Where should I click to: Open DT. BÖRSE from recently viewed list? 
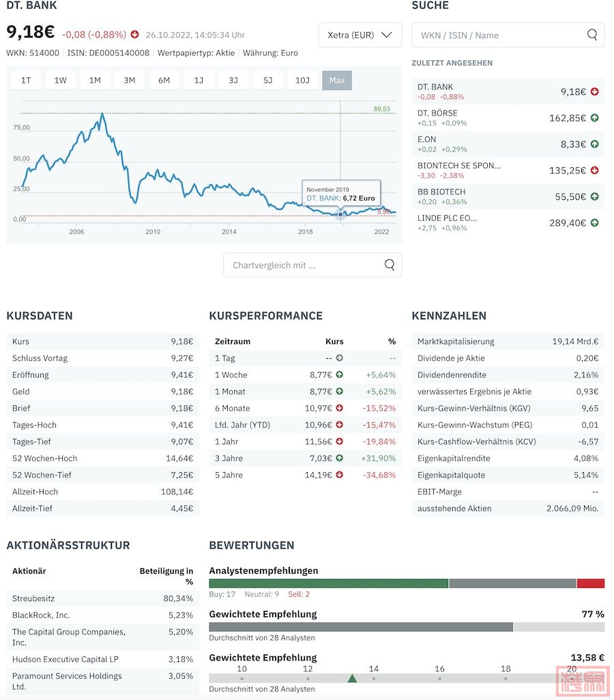508,118
